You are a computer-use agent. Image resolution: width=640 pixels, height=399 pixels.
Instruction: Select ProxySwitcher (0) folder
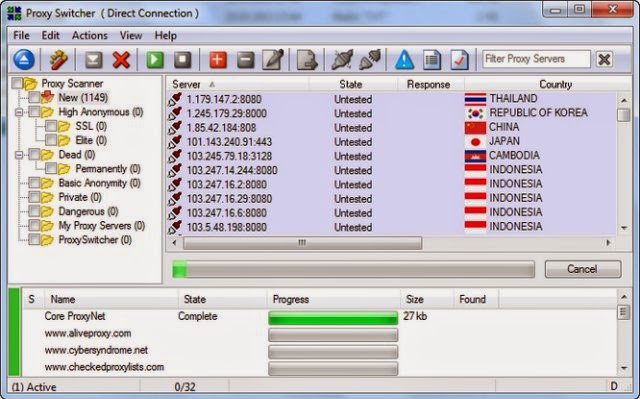pos(95,240)
